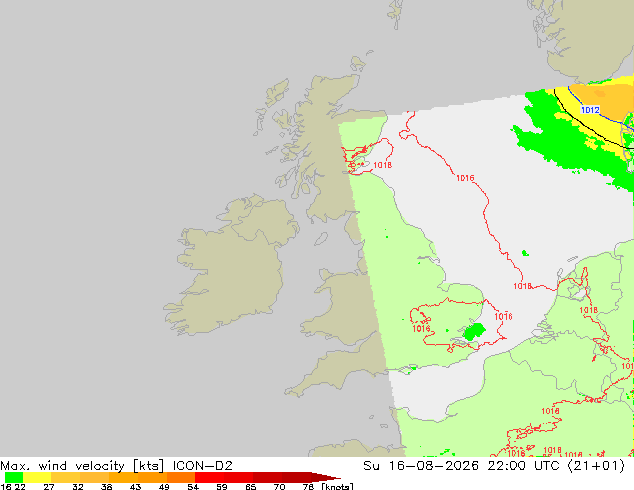Screen dimensions: 634x490
Task: Select the light orange 27–32 knots swatch
Action: pos(66,477)
